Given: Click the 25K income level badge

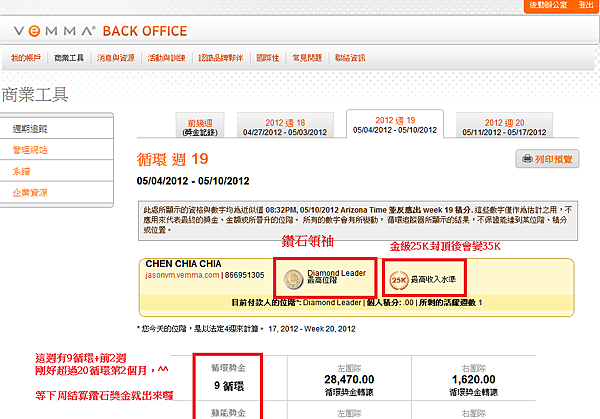Looking at the screenshot, I should click(x=399, y=280).
